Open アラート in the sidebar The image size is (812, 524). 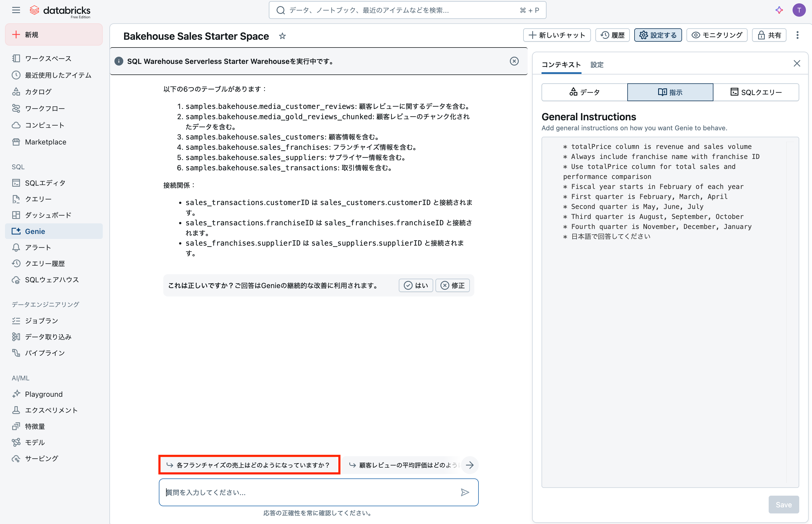[54, 247]
